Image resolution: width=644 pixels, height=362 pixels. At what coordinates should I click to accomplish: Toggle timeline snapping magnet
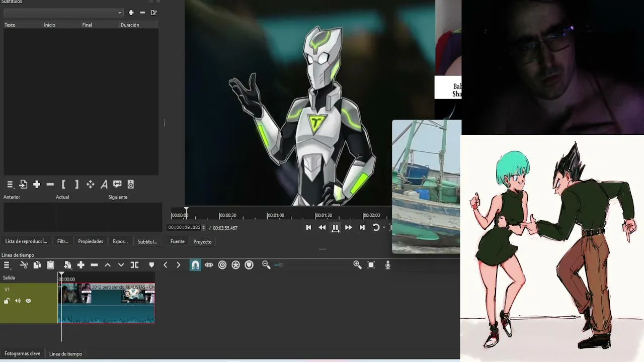click(195, 265)
